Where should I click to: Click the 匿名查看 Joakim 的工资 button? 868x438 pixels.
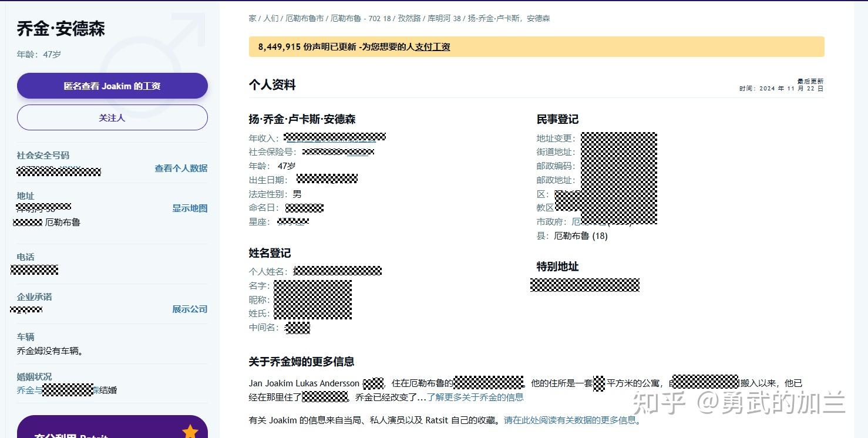112,86
